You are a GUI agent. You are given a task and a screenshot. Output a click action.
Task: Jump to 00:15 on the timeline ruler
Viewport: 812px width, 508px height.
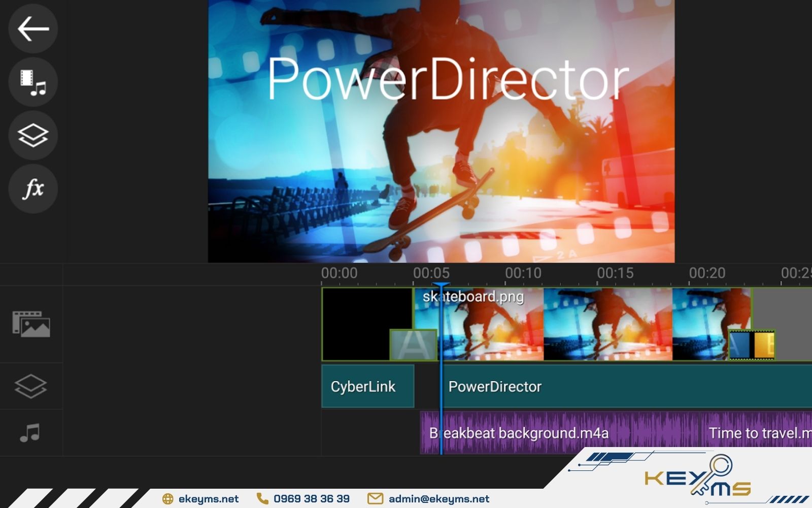[x=615, y=273]
